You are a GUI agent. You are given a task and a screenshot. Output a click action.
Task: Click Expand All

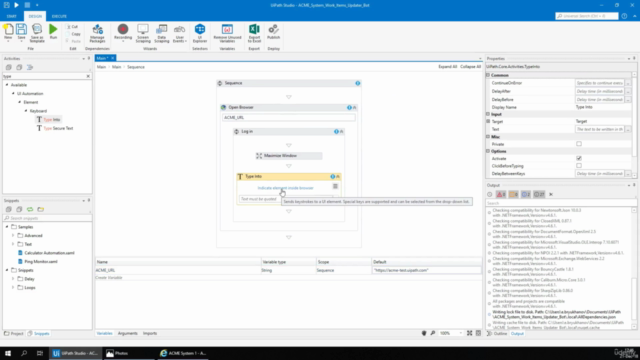tap(447, 67)
